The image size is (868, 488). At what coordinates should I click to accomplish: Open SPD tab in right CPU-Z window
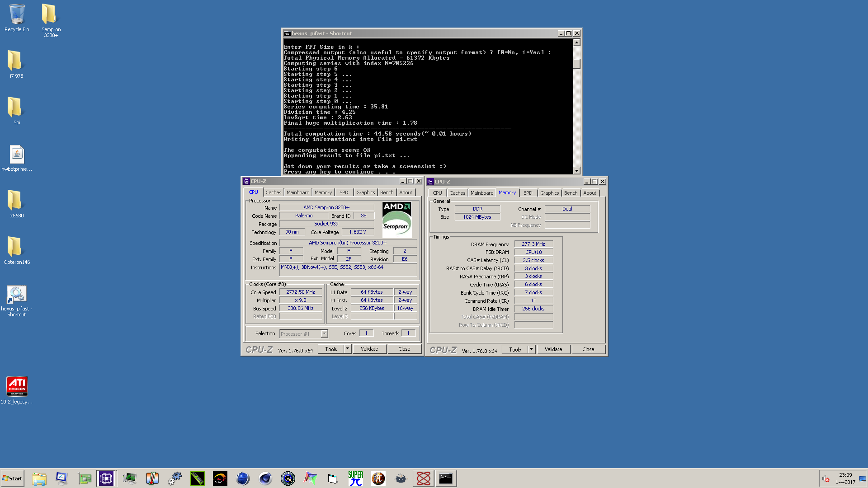pyautogui.click(x=528, y=193)
